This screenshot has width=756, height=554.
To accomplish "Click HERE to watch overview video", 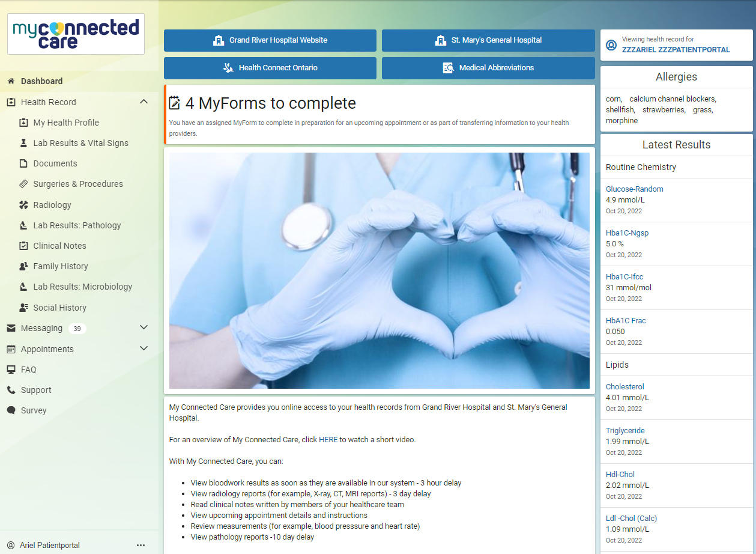I will (x=328, y=439).
